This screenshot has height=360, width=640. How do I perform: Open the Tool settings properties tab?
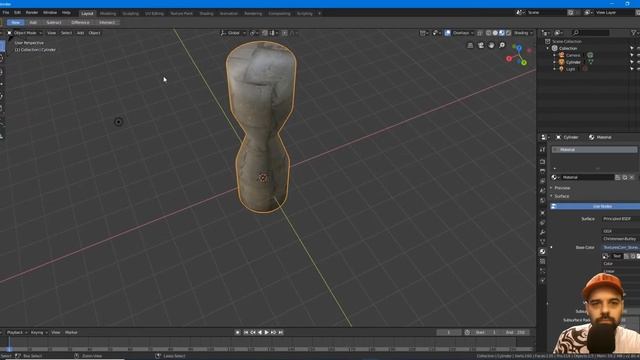click(x=542, y=150)
